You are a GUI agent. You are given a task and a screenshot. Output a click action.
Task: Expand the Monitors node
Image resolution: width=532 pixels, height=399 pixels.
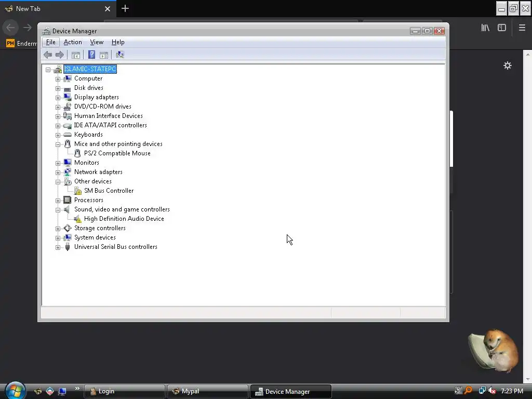click(58, 163)
